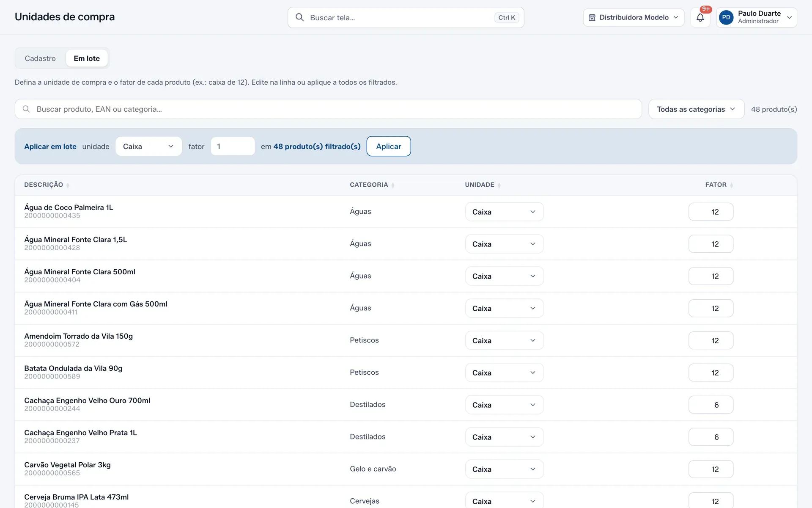
Task: Click the search magnifier in Buscar tela
Action: click(x=299, y=17)
